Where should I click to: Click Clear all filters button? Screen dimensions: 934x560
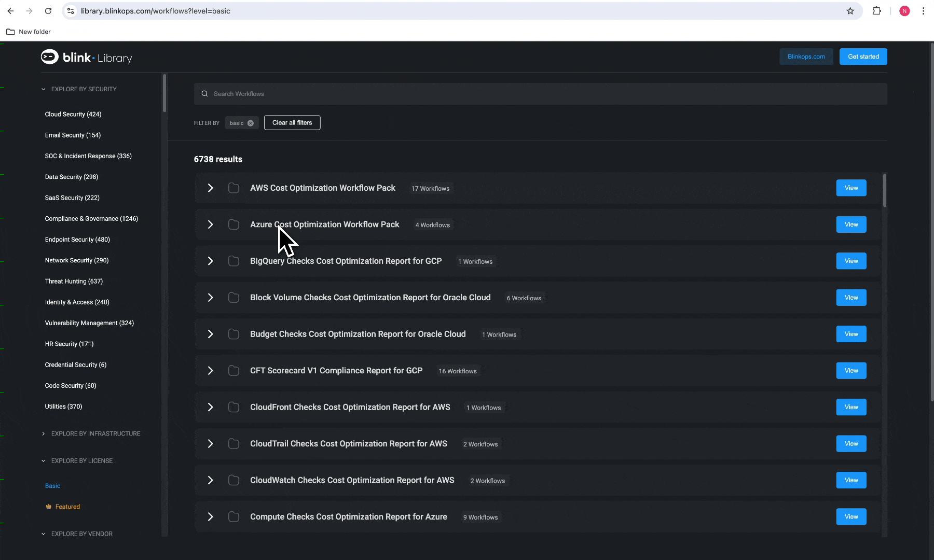(292, 123)
